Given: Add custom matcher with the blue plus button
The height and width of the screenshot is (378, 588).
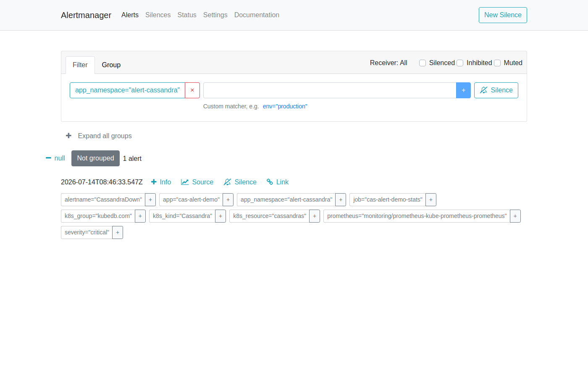Looking at the screenshot, I should coord(463,90).
